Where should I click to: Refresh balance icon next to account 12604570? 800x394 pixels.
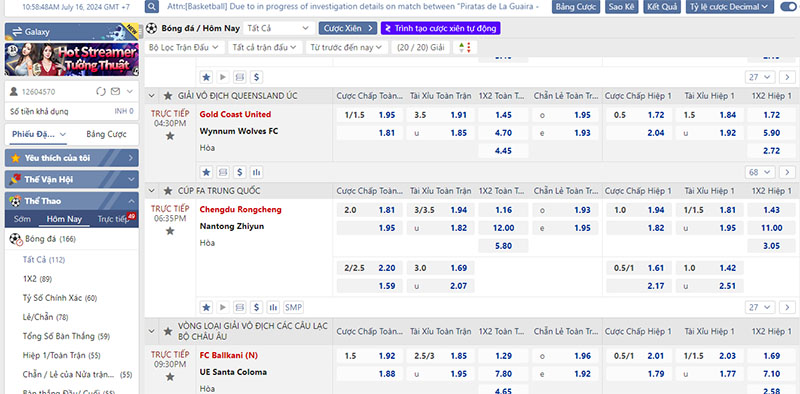click(101, 91)
